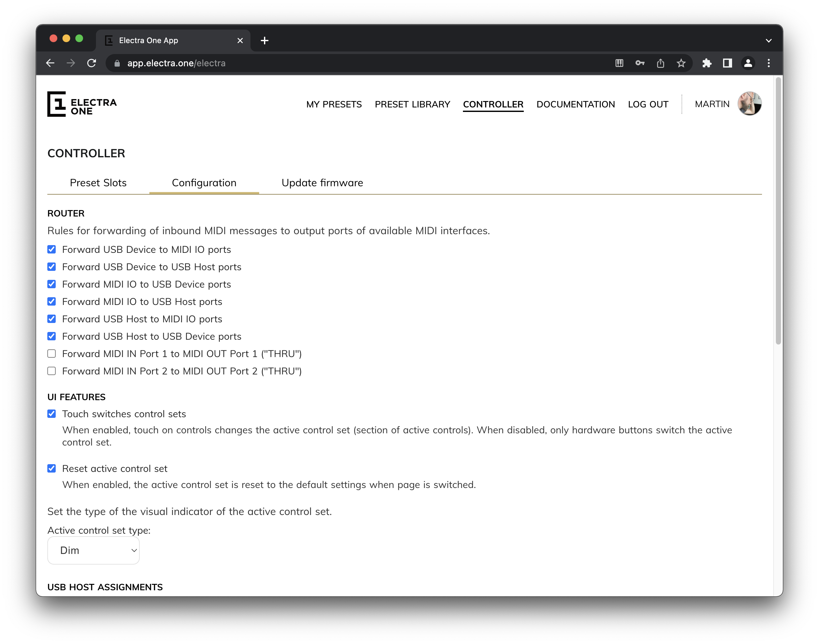Open the MIDI devices piano icon
This screenshot has height=644, width=819.
coord(619,63)
